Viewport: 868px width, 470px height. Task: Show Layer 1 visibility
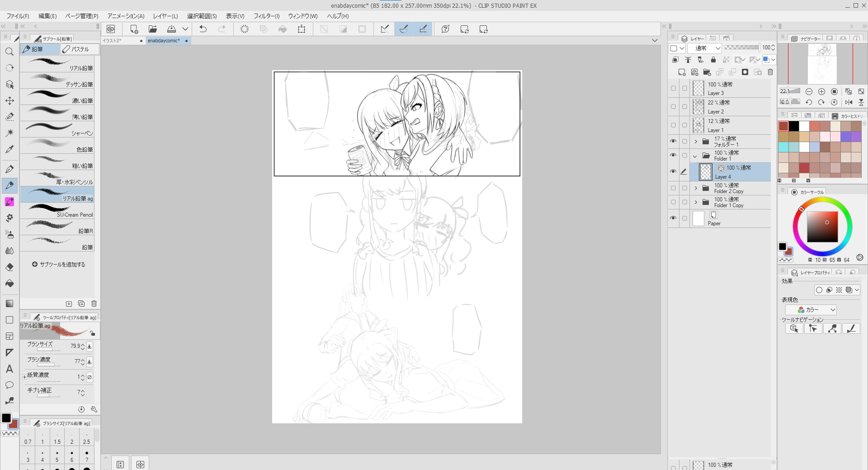(673, 125)
